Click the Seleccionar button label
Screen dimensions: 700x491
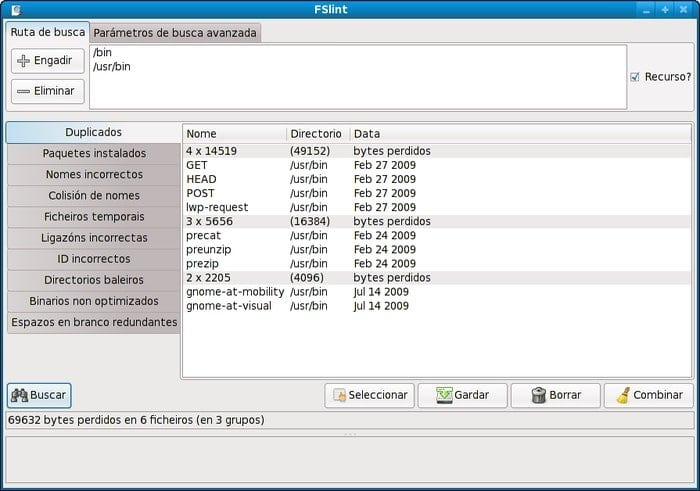tap(378, 395)
